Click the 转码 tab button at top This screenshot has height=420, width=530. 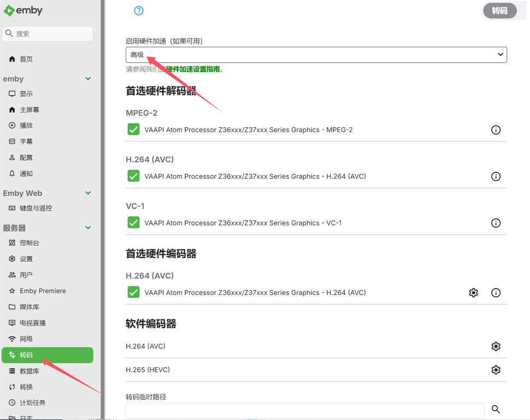click(499, 11)
